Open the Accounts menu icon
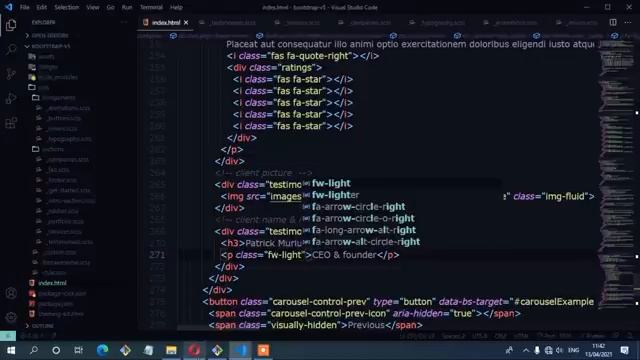640x360 pixels. [x=11, y=293]
